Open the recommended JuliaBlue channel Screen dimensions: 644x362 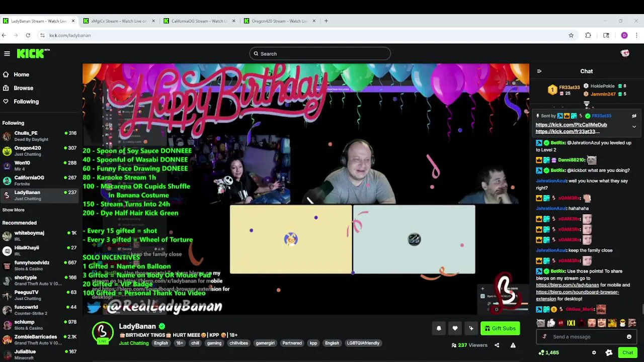(x=39, y=354)
